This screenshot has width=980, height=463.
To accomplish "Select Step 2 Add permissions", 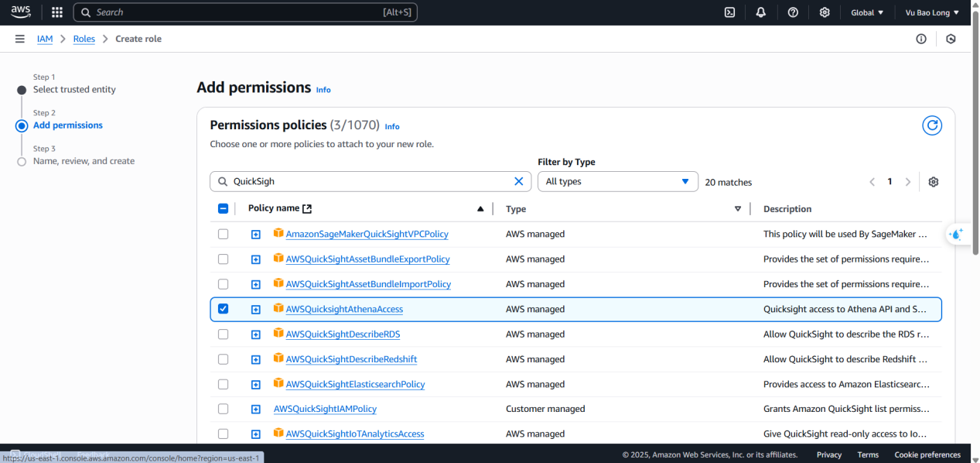I will pyautogui.click(x=68, y=125).
